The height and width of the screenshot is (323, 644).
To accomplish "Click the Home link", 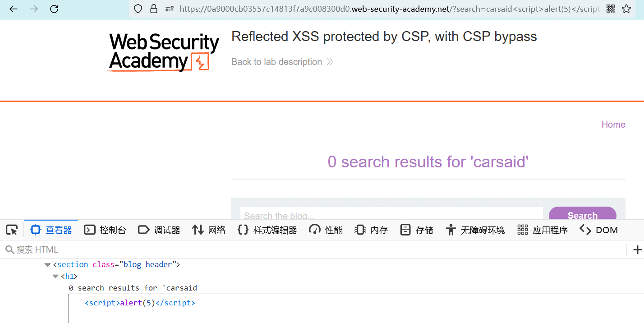I will pos(613,125).
